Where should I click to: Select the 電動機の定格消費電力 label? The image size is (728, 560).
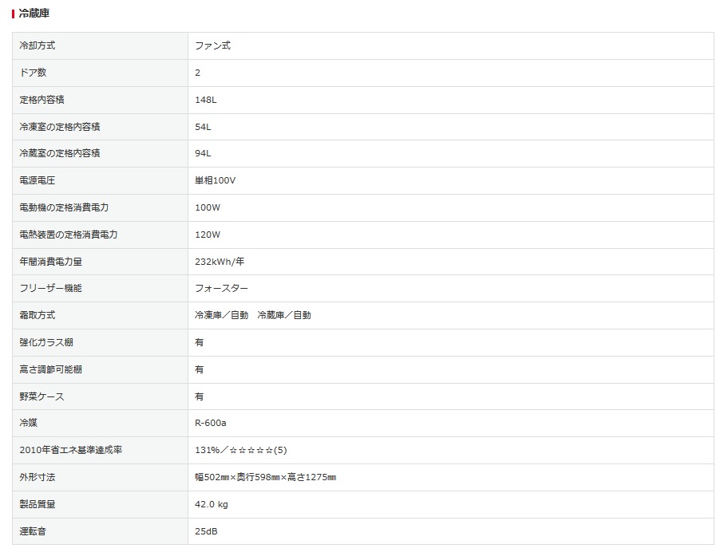pos(64,208)
